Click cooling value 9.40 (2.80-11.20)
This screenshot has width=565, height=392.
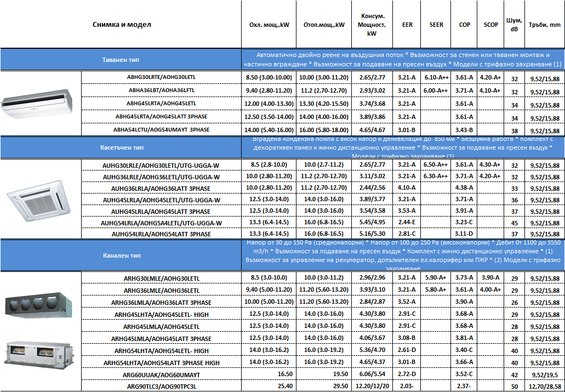[269, 90]
